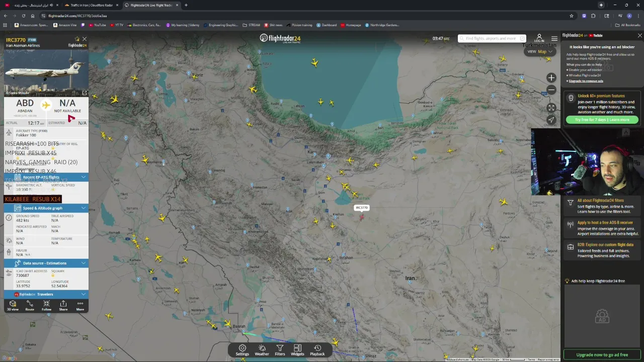This screenshot has width=644, height=362.
Task: Open the Filters tool
Action: point(280,350)
